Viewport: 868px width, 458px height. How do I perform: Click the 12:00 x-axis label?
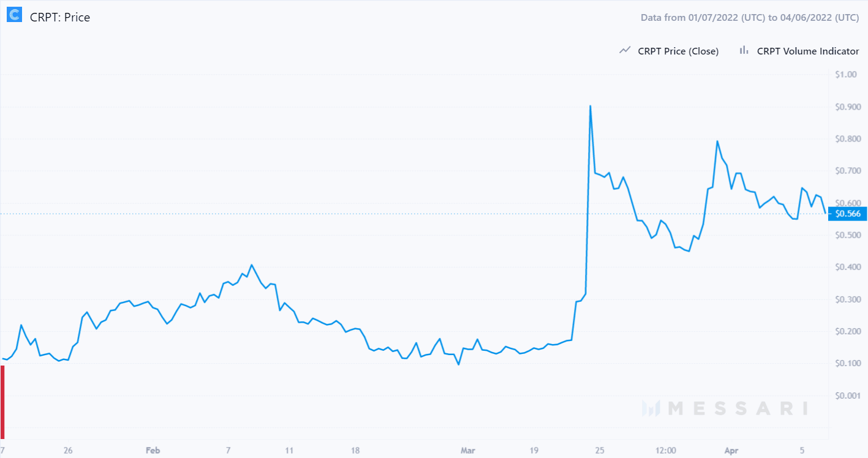(665, 451)
